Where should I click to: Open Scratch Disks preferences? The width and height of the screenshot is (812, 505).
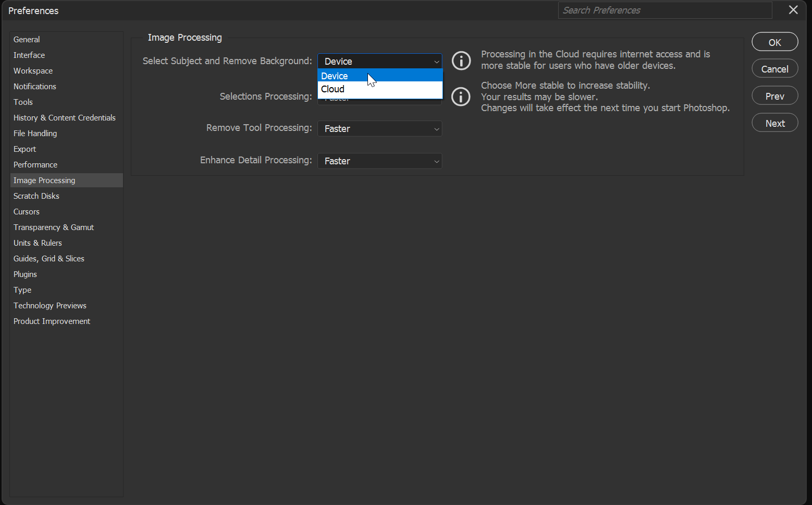36,196
